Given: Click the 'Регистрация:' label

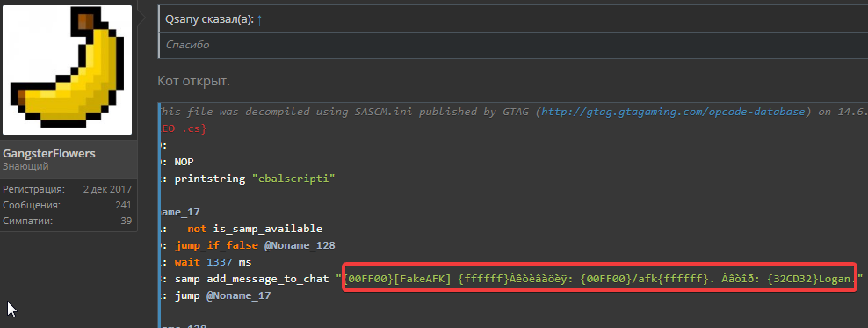Looking at the screenshot, I should tap(33, 189).
